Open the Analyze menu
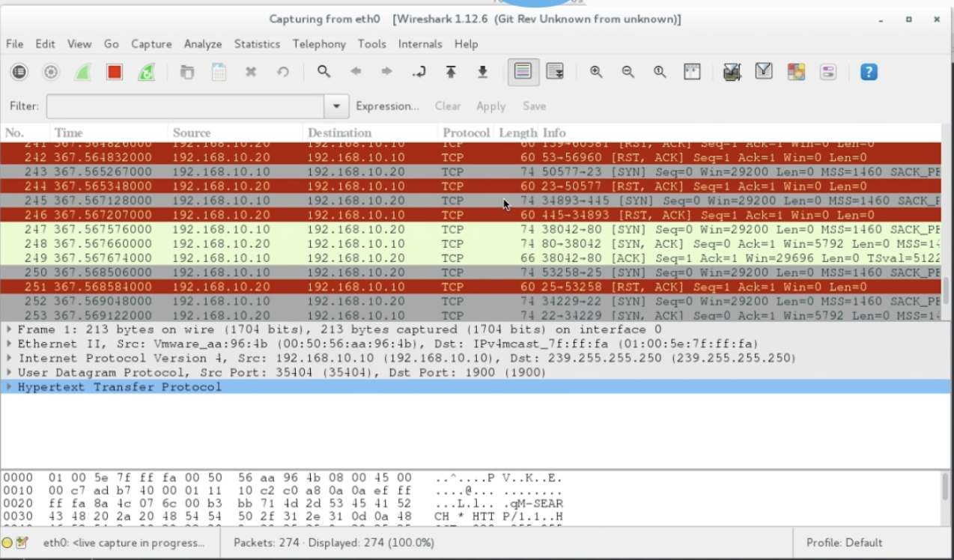The height and width of the screenshot is (560, 954). pyautogui.click(x=203, y=44)
